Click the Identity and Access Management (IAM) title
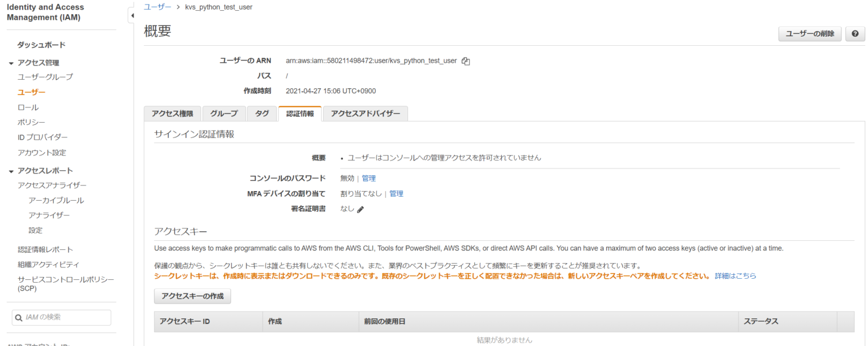Screen dimensions: 868x346 pyautogui.click(x=45, y=12)
